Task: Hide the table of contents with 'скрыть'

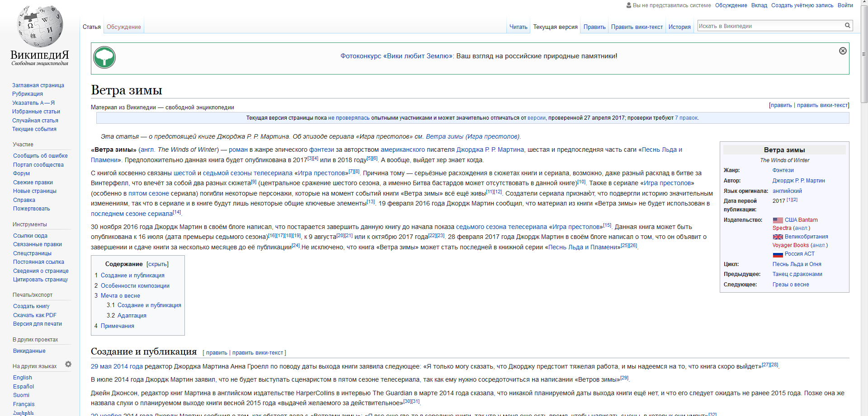Action: coord(157,264)
